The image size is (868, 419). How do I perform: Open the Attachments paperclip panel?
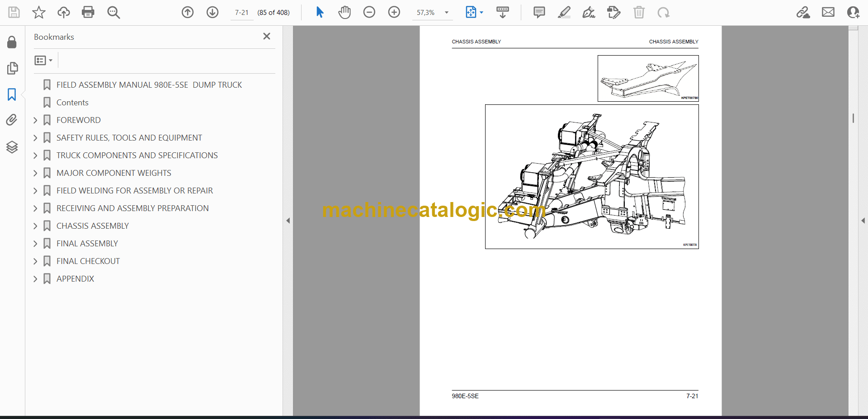pyautogui.click(x=12, y=120)
